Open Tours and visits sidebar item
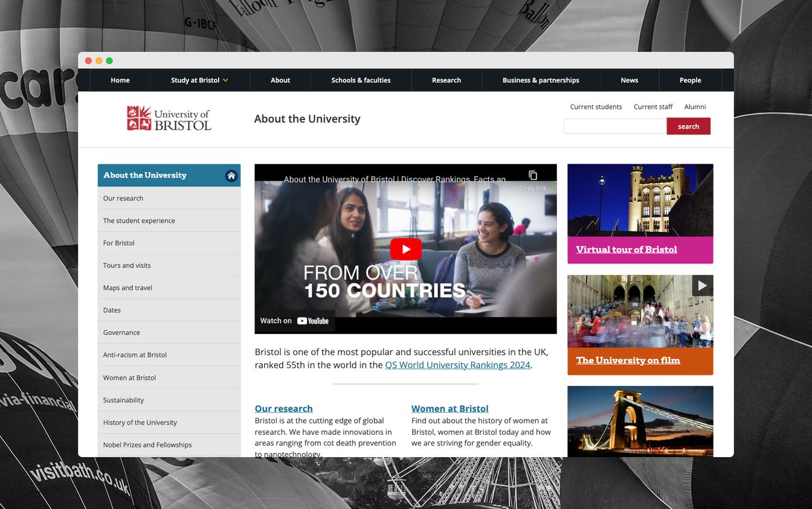The width and height of the screenshot is (812, 509). point(169,265)
